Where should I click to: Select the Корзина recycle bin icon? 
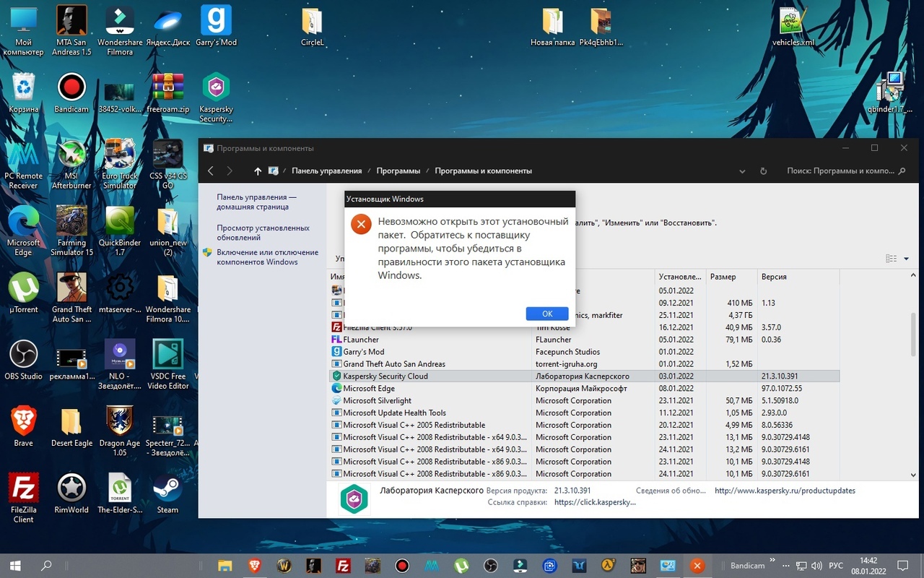[24, 92]
